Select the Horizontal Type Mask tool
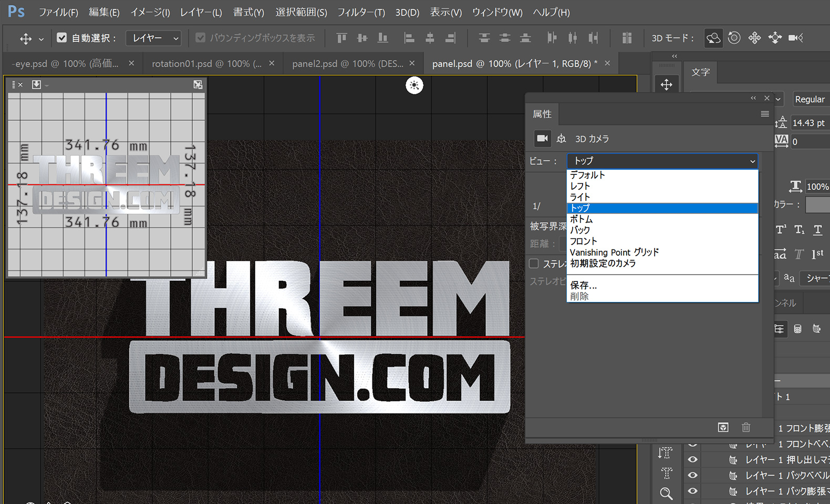The height and width of the screenshot is (504, 830). pyautogui.click(x=666, y=473)
